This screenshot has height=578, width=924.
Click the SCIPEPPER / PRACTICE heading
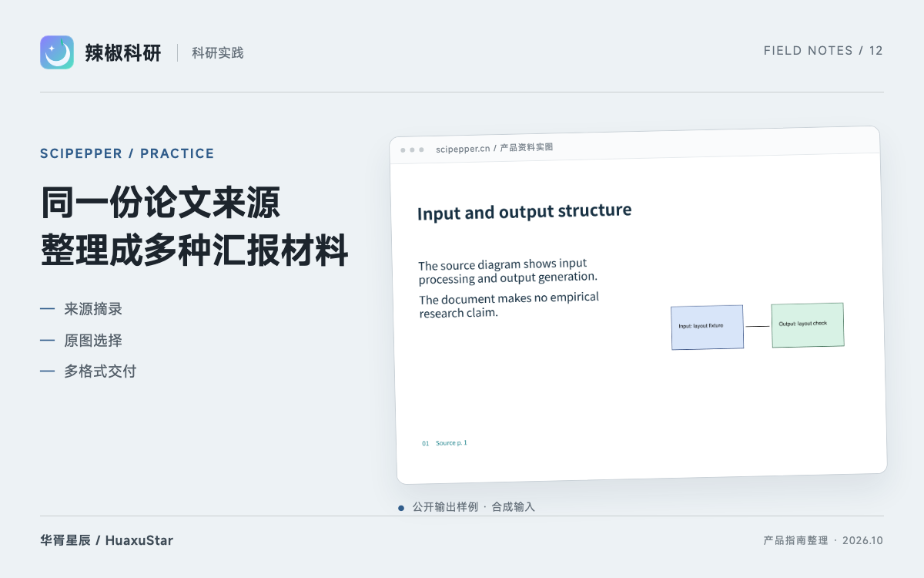coord(127,153)
